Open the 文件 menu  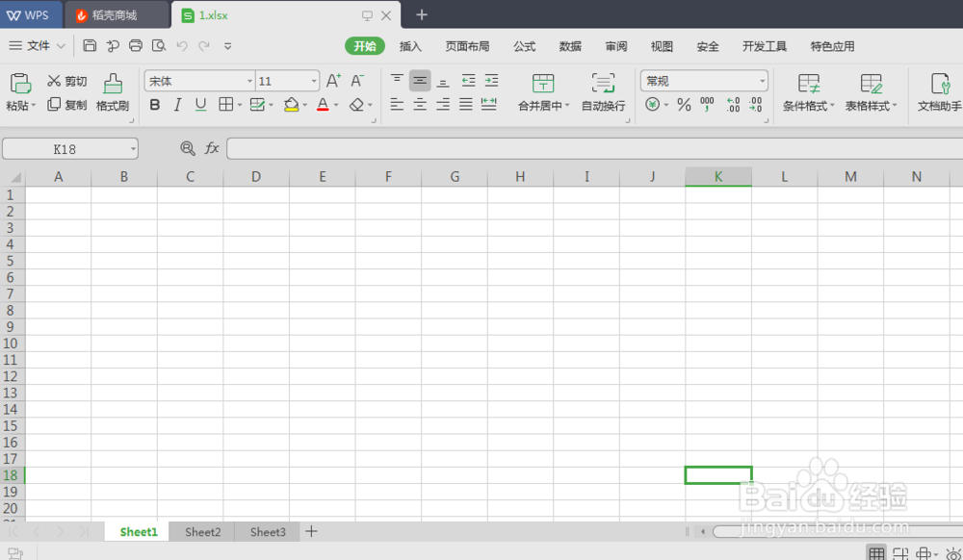point(36,45)
